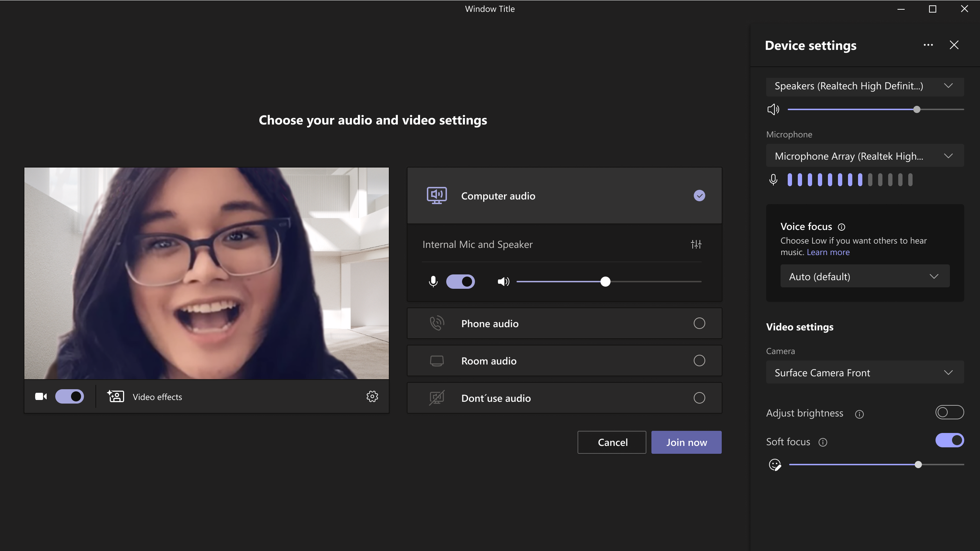
Task: Enable the Adjust brightness toggle
Action: pyautogui.click(x=950, y=412)
